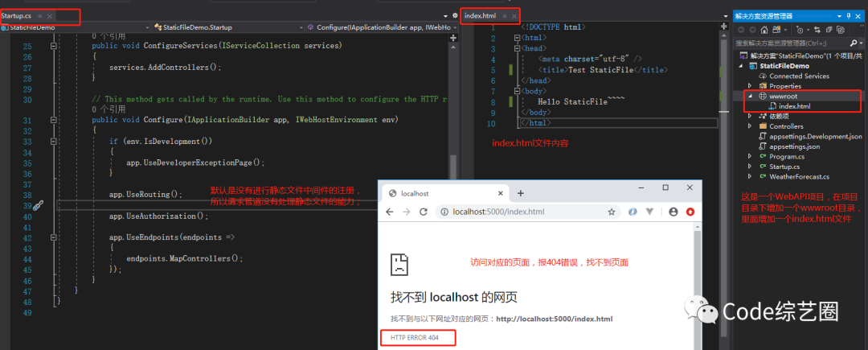
Task: Click the split editor plus button
Action: [453, 38]
